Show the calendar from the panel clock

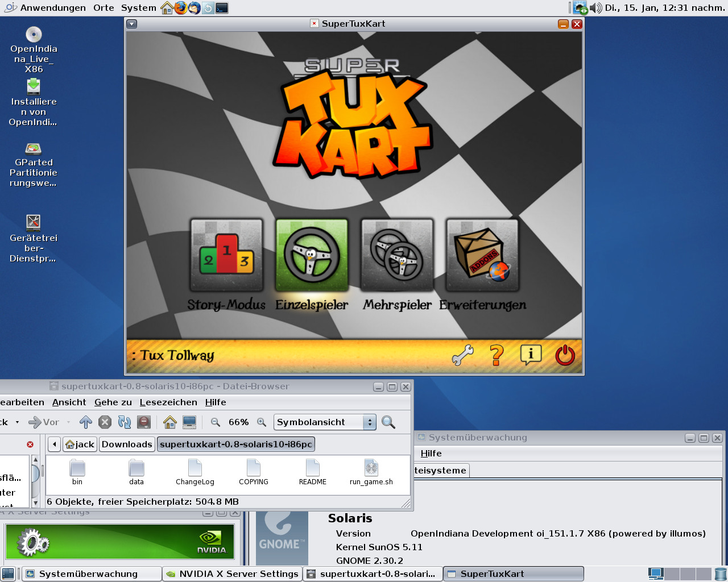(665, 8)
